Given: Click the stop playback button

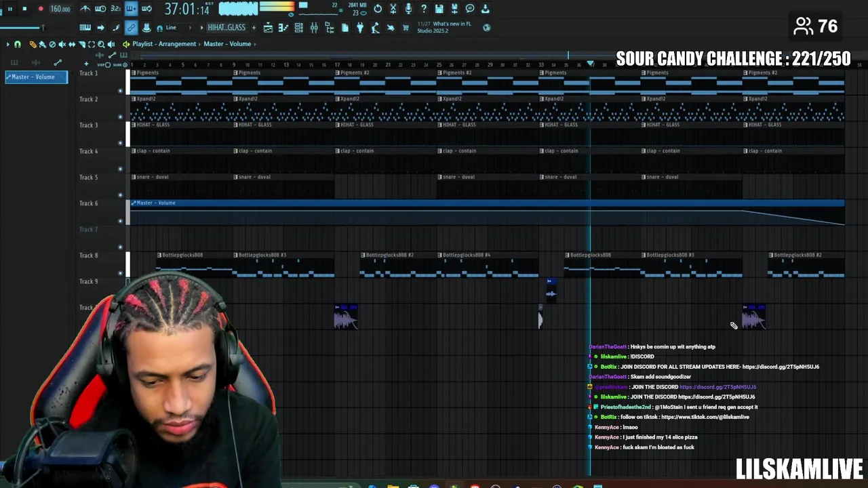Looking at the screenshot, I should pos(24,9).
